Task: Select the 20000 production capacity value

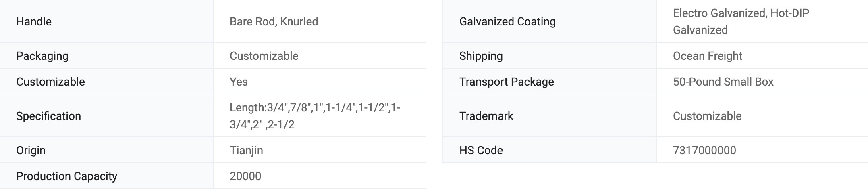Action: pyautogui.click(x=245, y=176)
